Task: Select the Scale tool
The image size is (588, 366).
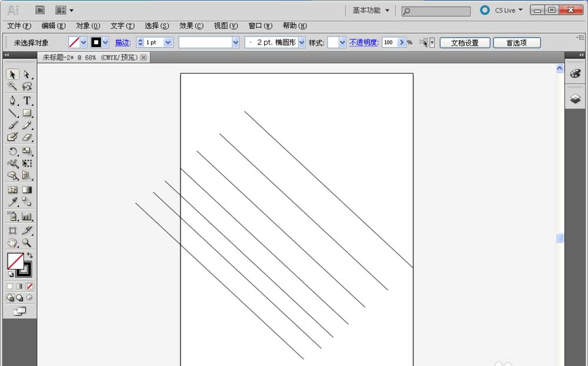Action: pyautogui.click(x=26, y=151)
